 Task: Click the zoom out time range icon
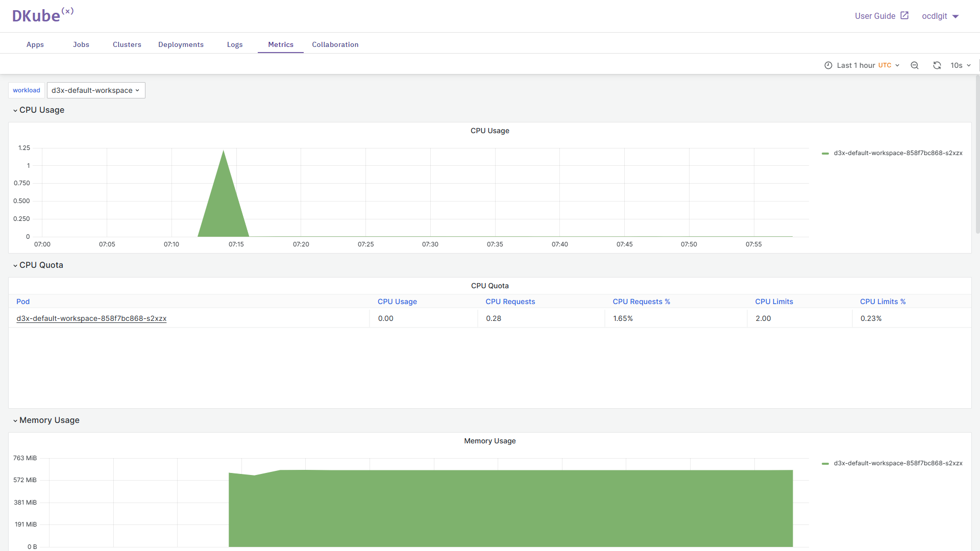coord(915,65)
